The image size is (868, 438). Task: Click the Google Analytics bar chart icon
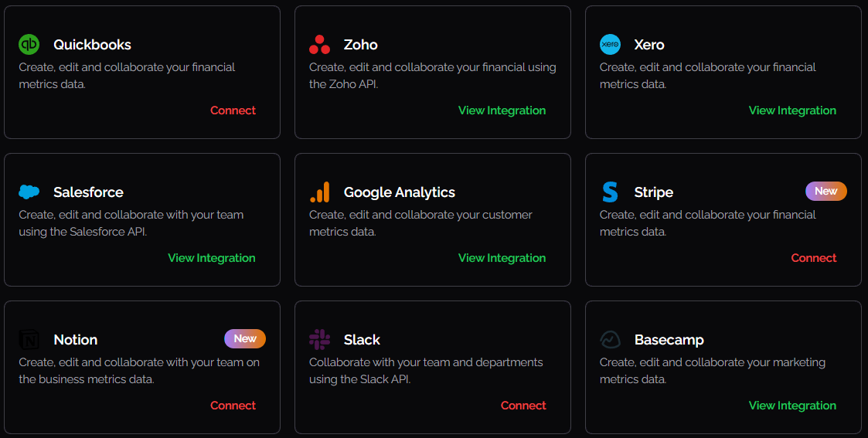click(x=319, y=192)
